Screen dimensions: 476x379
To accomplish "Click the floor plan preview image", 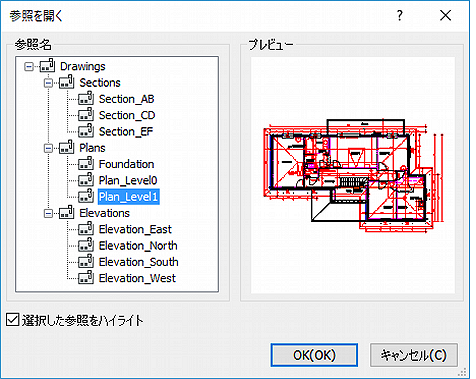I will [x=353, y=175].
